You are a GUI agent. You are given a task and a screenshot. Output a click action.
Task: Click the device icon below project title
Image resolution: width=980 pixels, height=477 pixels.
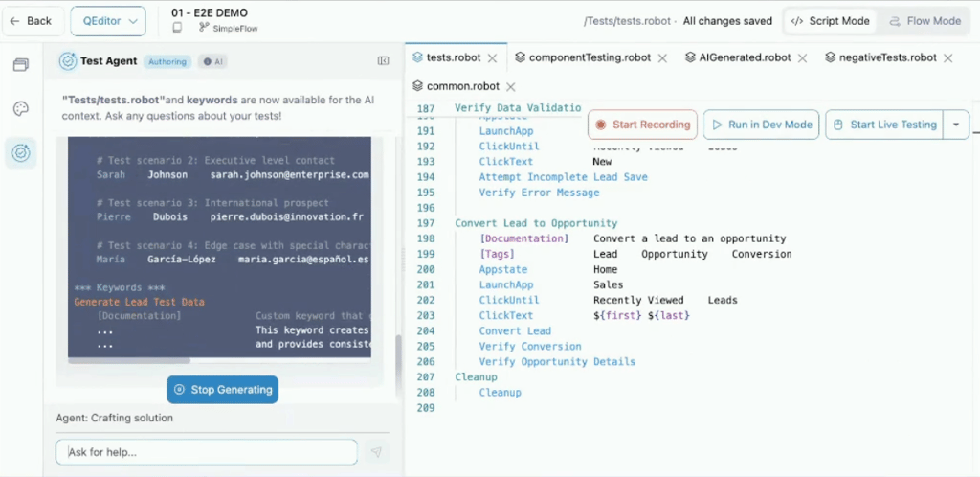(x=177, y=28)
